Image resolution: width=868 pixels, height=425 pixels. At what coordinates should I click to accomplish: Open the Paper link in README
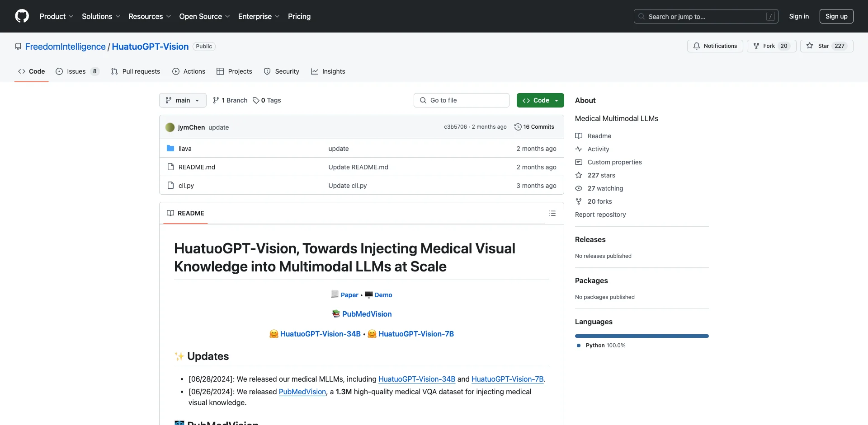[349, 295]
